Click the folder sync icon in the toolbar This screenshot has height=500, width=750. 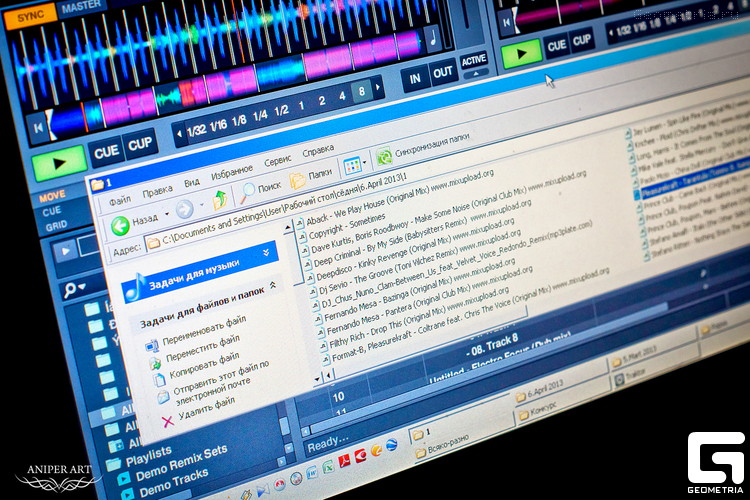[x=383, y=157]
